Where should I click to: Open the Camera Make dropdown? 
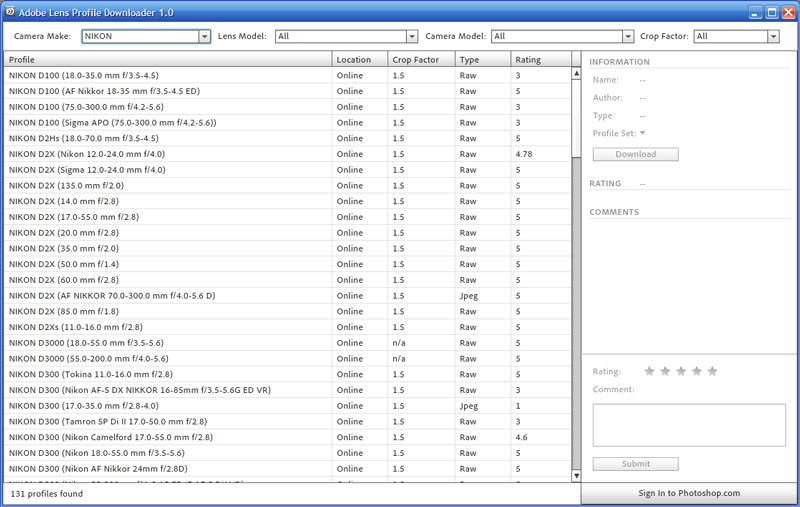pos(204,36)
